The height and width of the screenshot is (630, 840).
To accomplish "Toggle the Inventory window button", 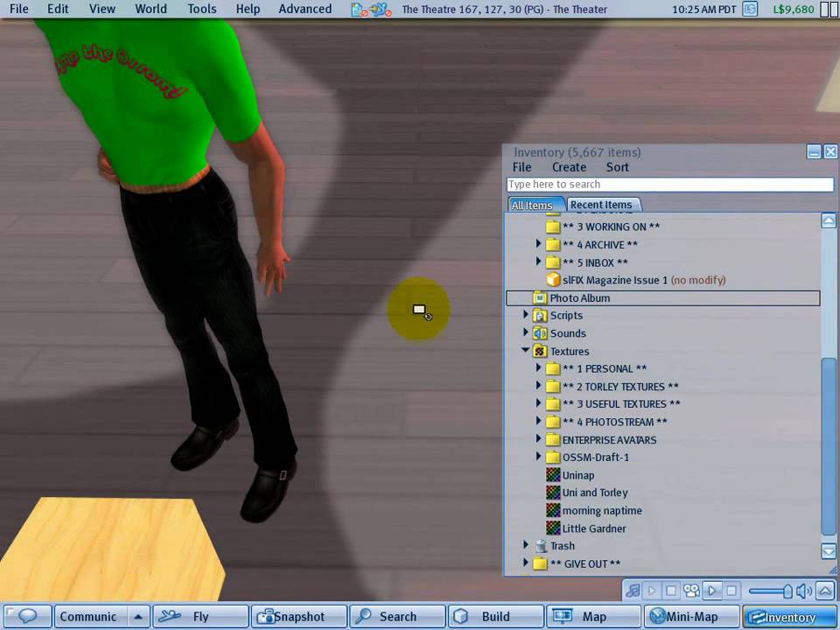I will pyautogui.click(x=790, y=617).
